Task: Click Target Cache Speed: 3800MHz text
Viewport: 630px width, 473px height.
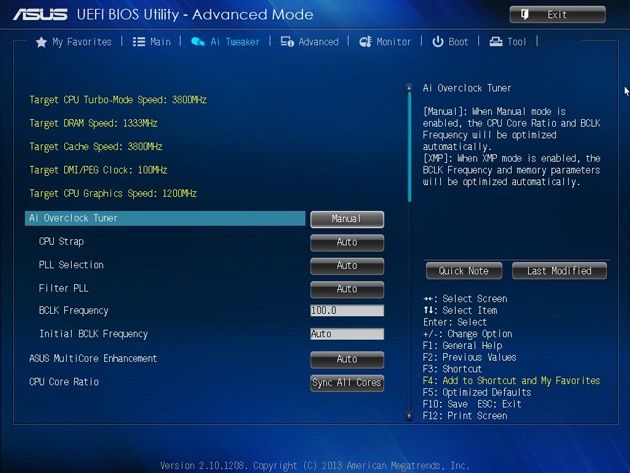Action: [x=96, y=147]
